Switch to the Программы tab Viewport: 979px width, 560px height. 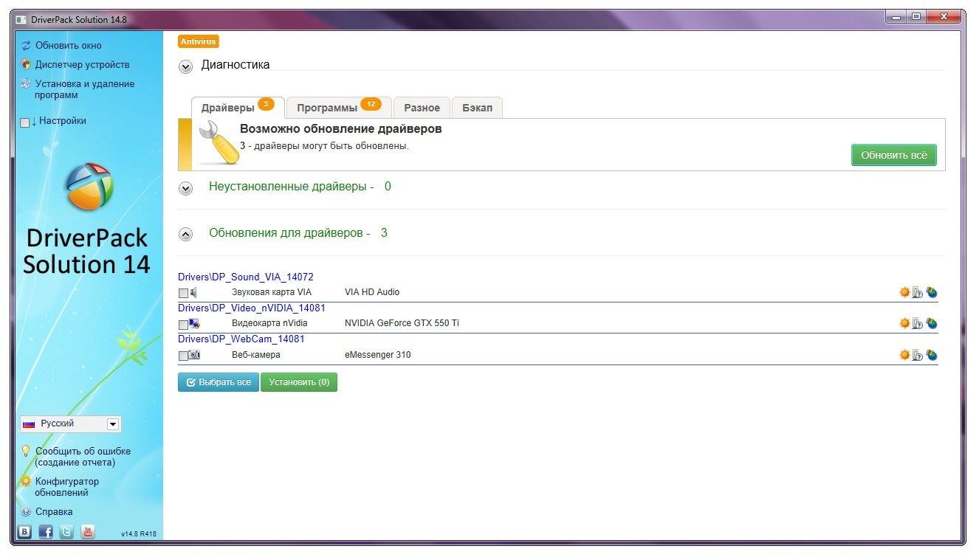coord(339,108)
